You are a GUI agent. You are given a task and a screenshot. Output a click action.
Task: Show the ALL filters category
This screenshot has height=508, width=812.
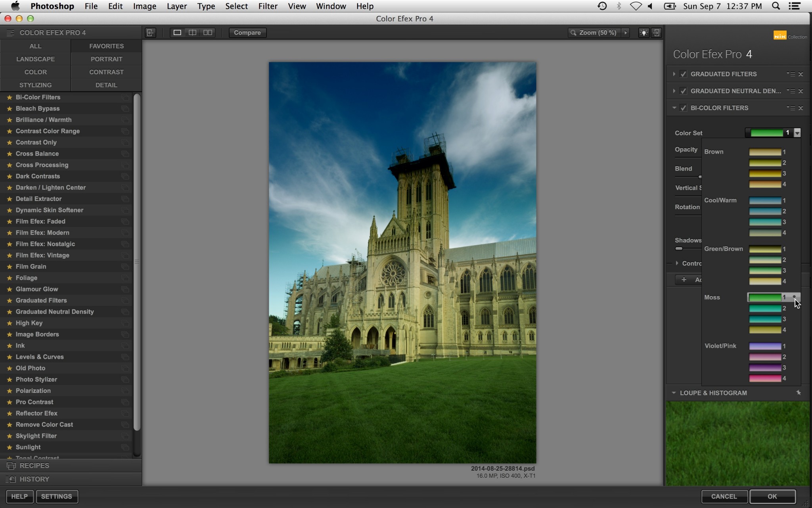click(x=35, y=46)
